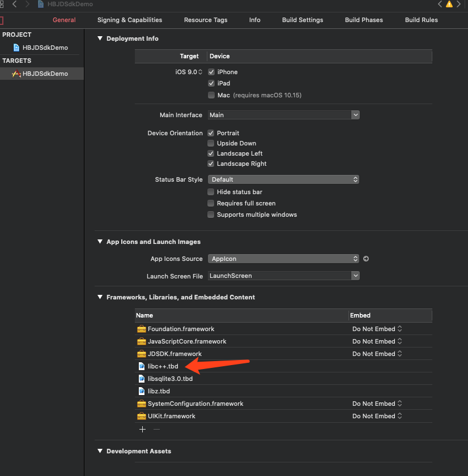This screenshot has height=476, width=468.
Task: Toggle Landscape Right orientation checkbox
Action: 211,164
